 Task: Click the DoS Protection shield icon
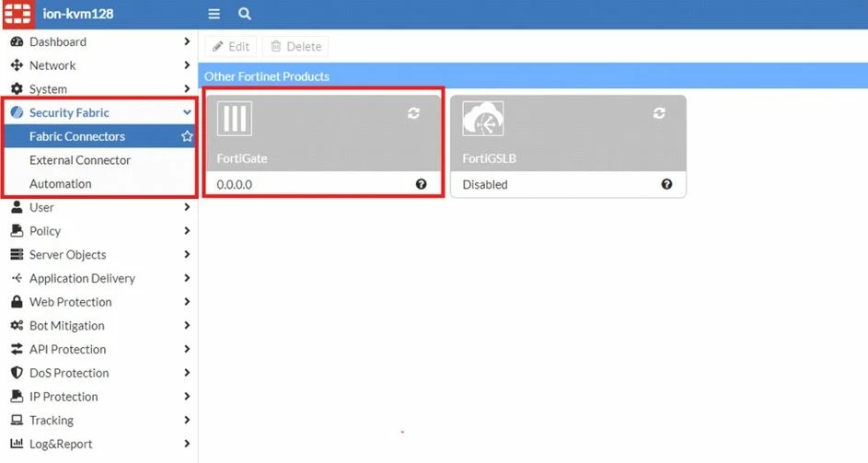17,373
